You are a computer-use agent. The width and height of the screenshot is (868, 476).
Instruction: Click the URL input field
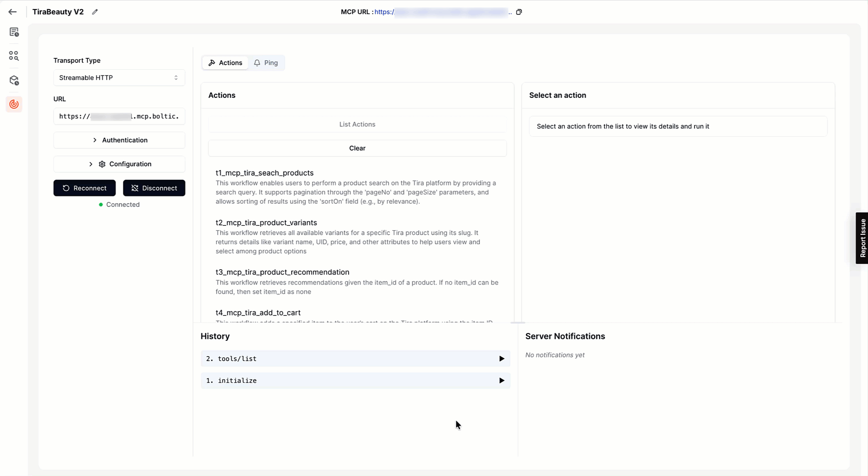pyautogui.click(x=119, y=116)
